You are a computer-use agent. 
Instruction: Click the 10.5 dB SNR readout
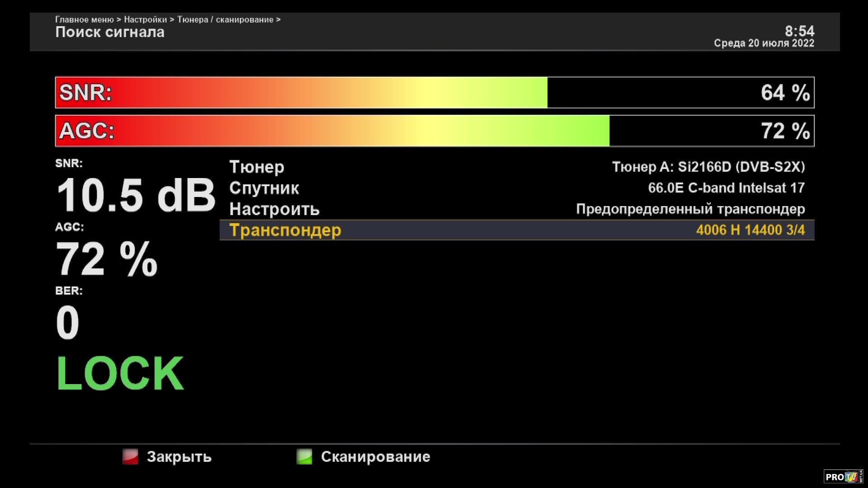135,196
